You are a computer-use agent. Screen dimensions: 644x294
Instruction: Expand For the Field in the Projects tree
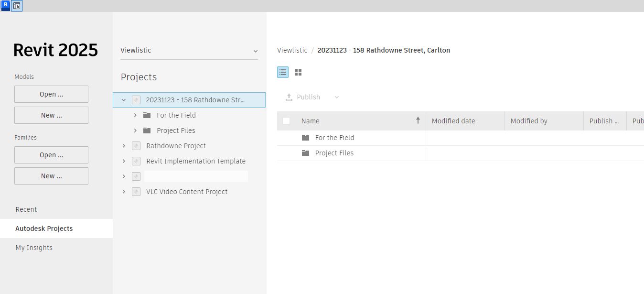(135, 115)
